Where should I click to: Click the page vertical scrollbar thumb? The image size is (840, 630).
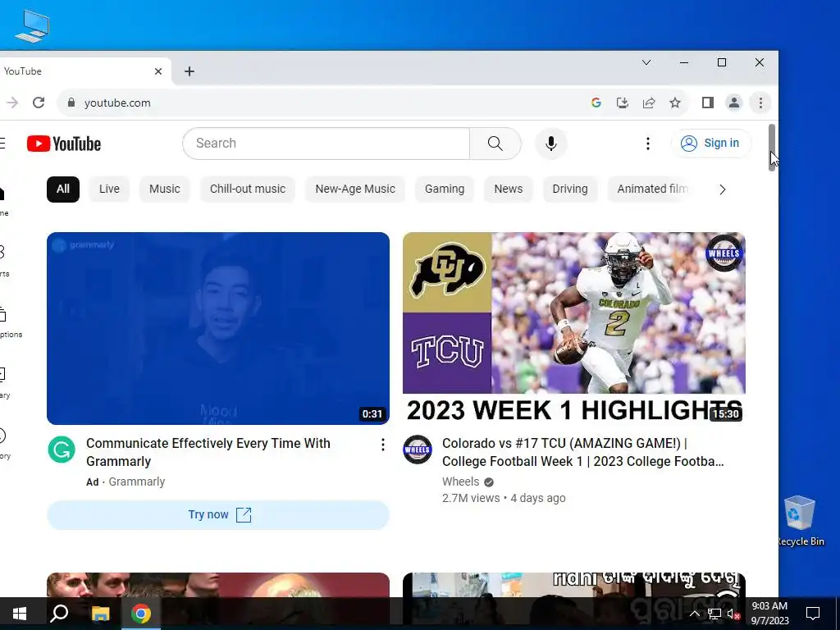[772, 148]
